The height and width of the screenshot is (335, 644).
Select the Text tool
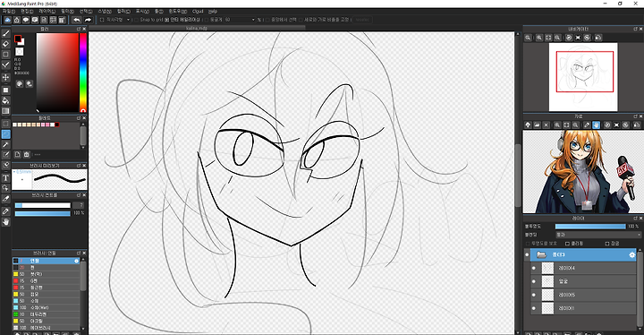coord(5,178)
